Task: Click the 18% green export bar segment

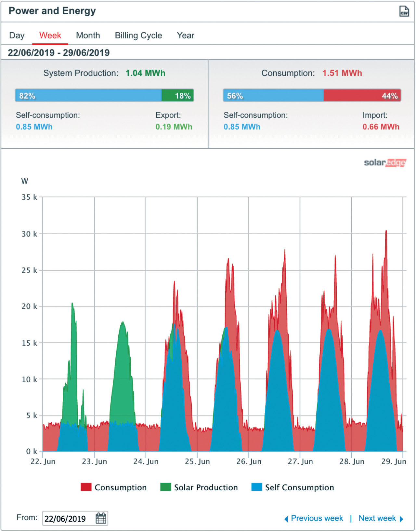Action: [x=177, y=96]
